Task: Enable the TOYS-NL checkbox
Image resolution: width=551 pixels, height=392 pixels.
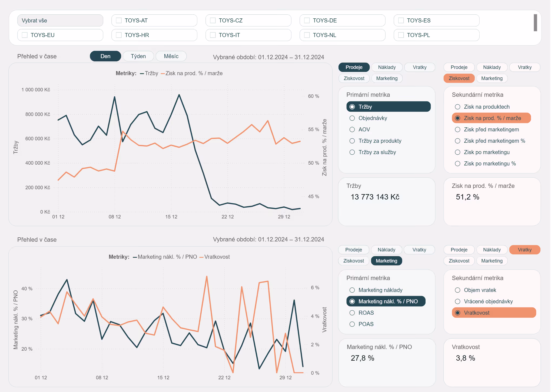Action: point(307,35)
